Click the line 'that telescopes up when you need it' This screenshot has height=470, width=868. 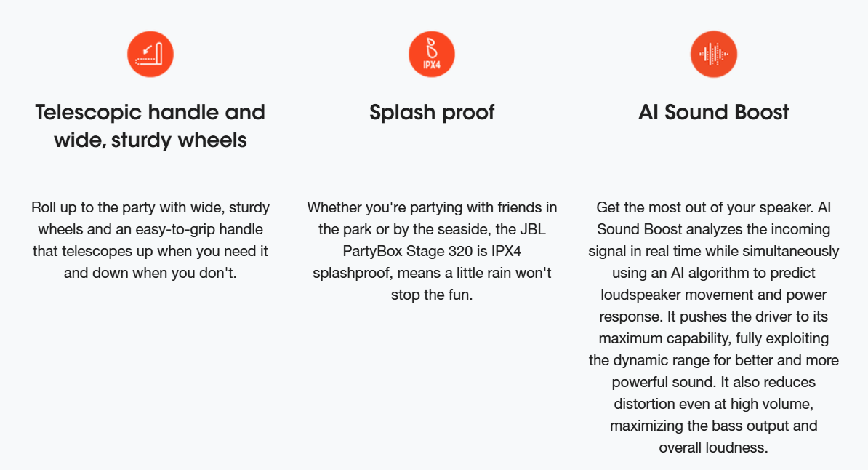(150, 251)
